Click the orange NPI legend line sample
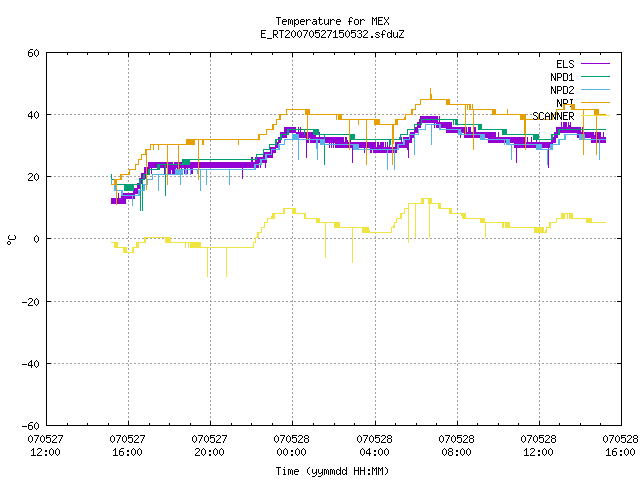This screenshot has width=640, height=480. point(596,103)
